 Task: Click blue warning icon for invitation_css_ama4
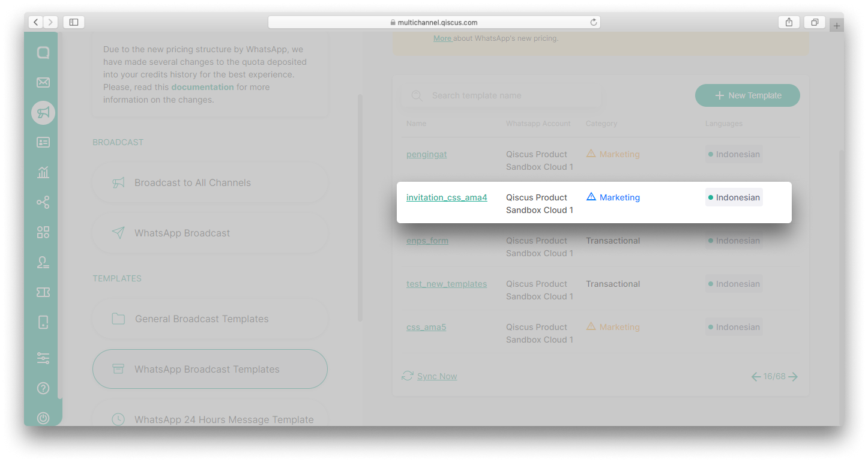[x=591, y=196]
